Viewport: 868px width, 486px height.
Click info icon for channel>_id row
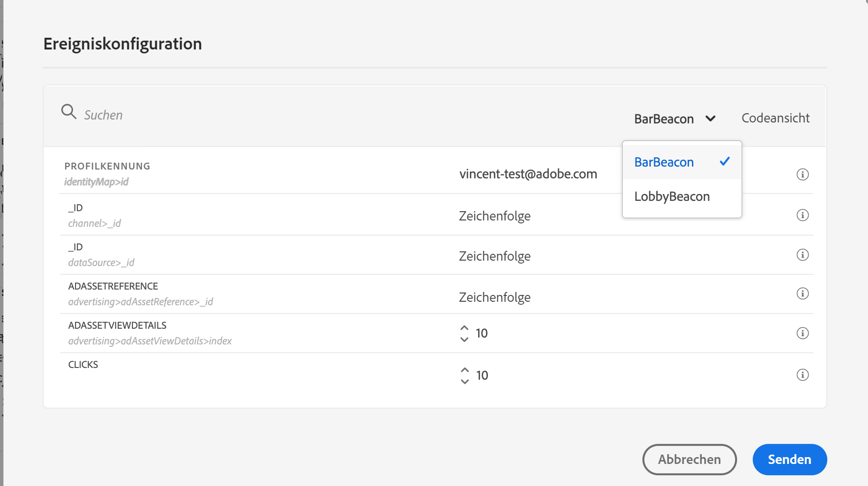pos(802,215)
